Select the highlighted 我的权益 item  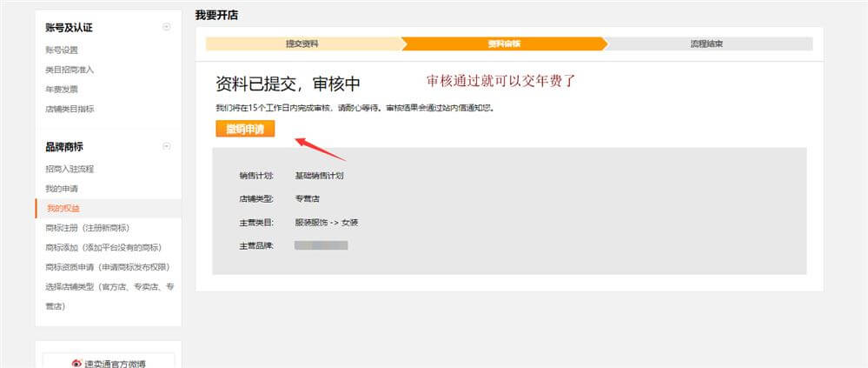pyautogui.click(x=63, y=209)
